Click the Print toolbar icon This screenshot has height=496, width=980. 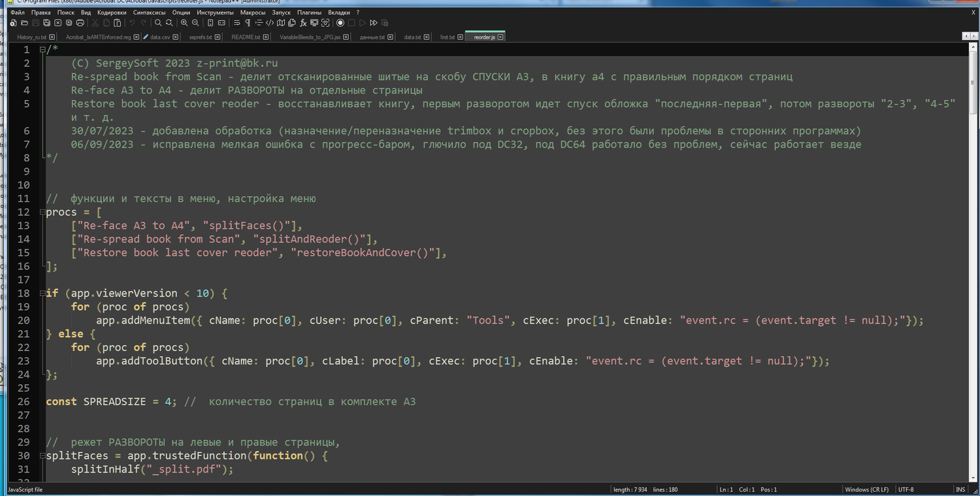[x=80, y=23]
